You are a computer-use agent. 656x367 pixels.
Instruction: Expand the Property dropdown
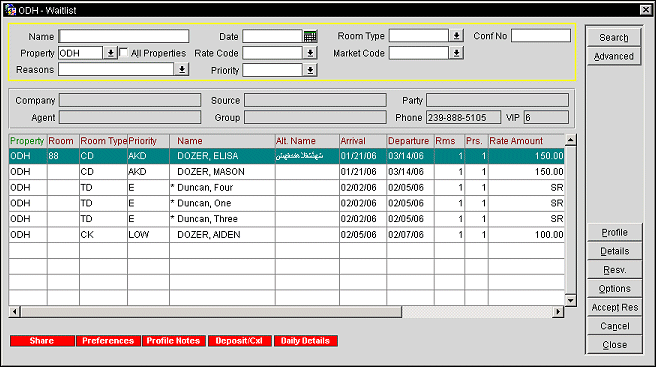110,53
